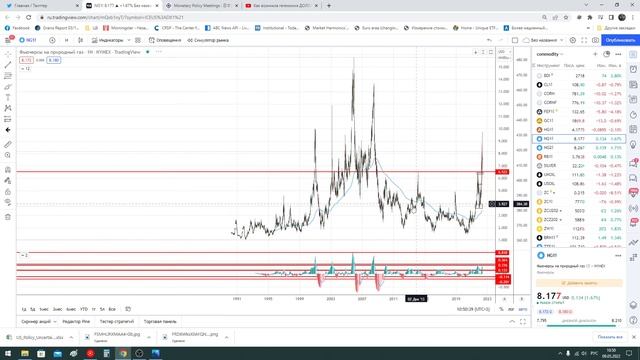Expand the indicators favorites dropdown arrow
The image size is (640, 360).
[x=129, y=40]
